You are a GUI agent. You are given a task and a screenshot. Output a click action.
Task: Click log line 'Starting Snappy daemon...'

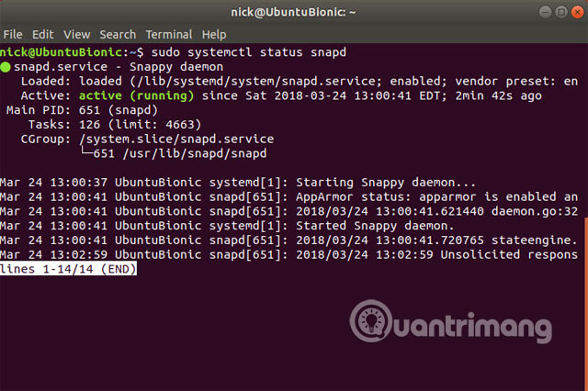238,183
